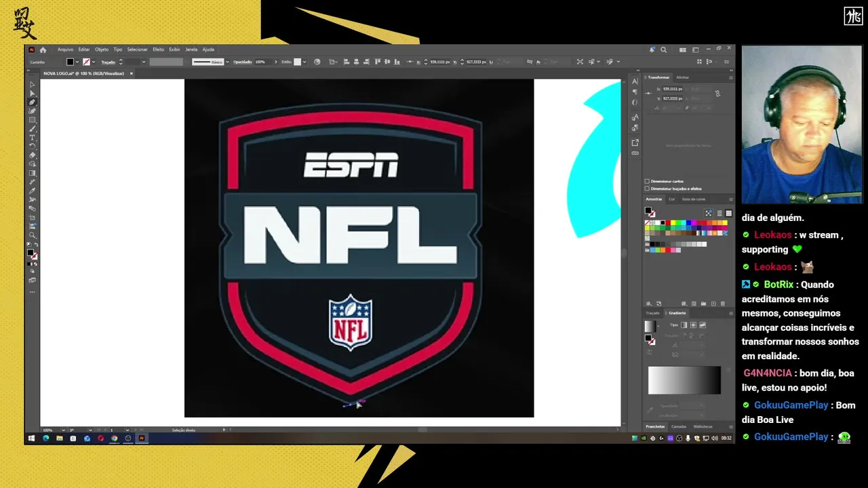
Task: Switch swatches to thumbnail grid view
Action: click(729, 213)
